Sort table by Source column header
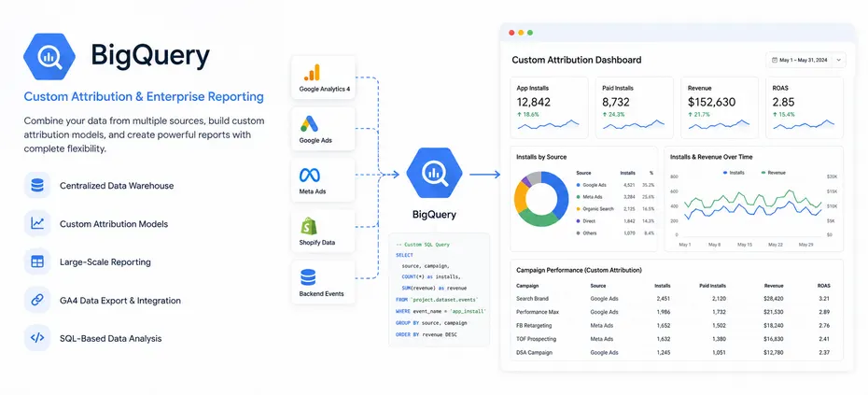This screenshot has width=868, height=395. (598, 286)
